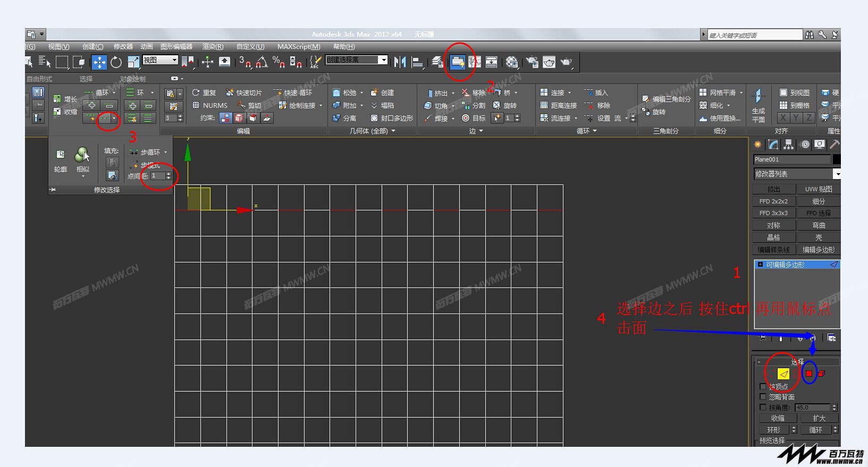
Task: Toggle constraint to normal icon
Action: tap(267, 118)
